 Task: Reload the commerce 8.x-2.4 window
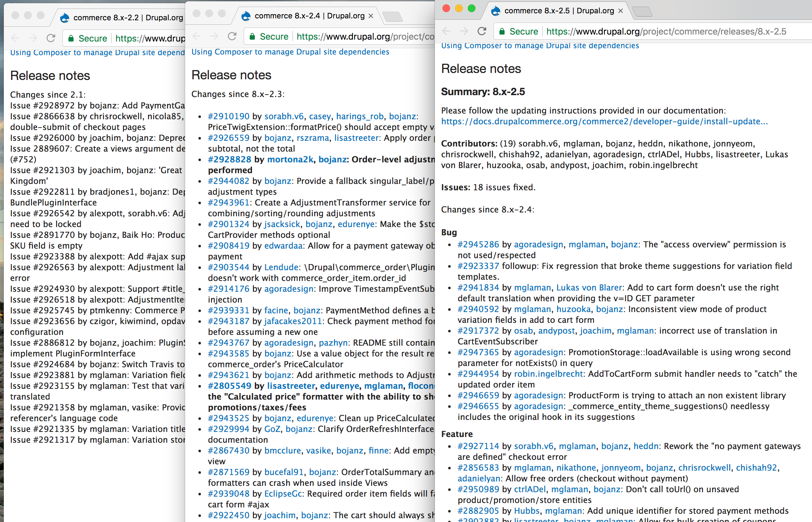[232, 36]
